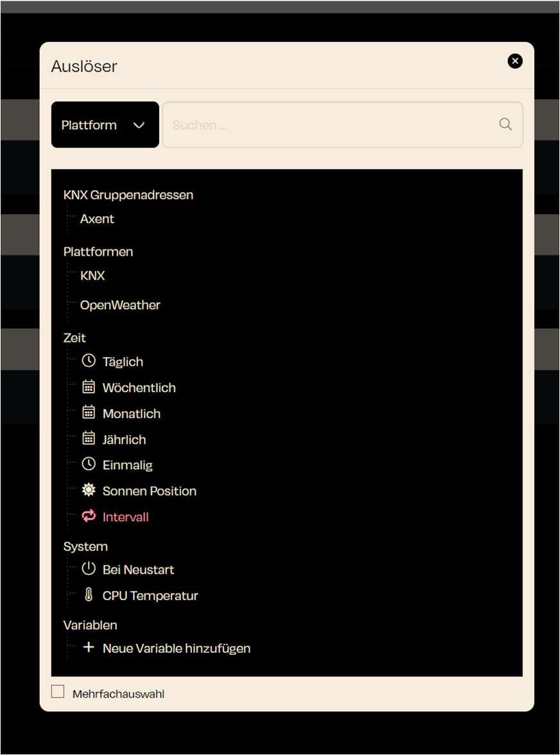Click the magnifier search icon
Screen dimensions: 560x755
point(505,125)
